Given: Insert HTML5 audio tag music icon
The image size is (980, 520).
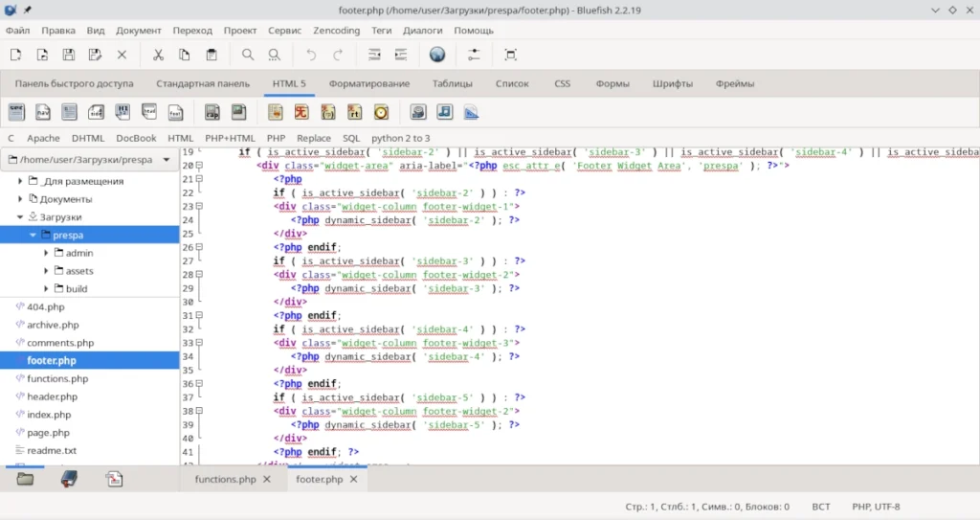Looking at the screenshot, I should tap(444, 112).
